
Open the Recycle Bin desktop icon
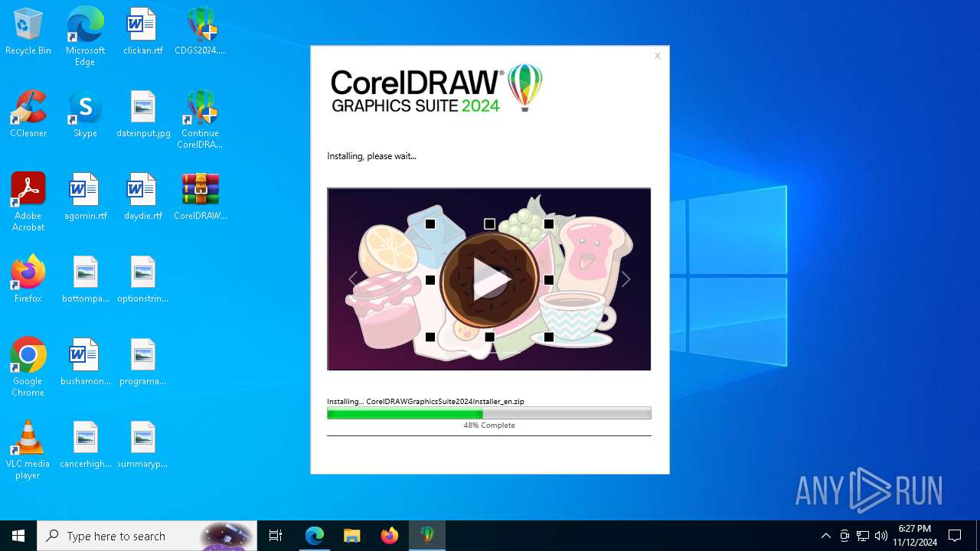coord(28,32)
